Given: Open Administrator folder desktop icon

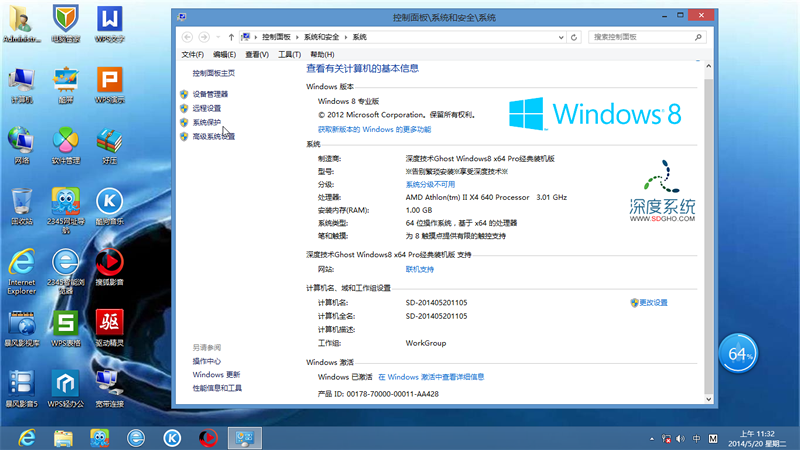Looking at the screenshot, I should pos(21,24).
